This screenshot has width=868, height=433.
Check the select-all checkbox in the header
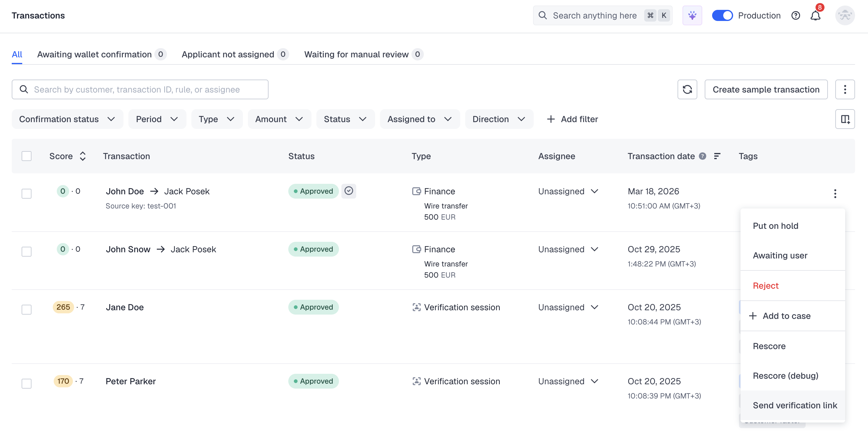tap(27, 156)
